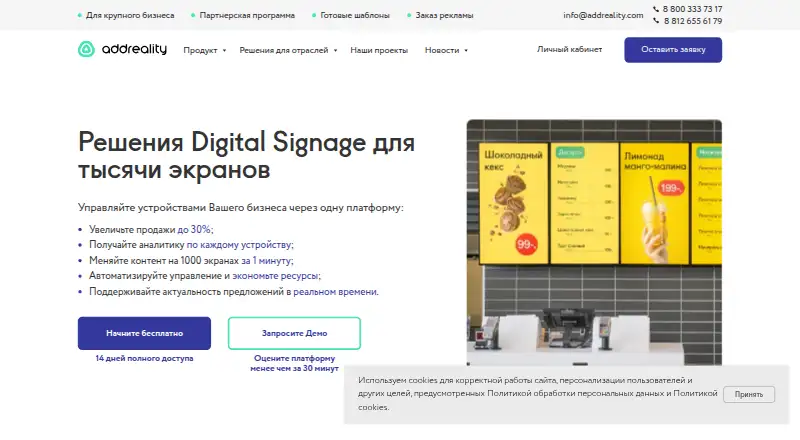Open the «Наши проекты» menu item

[x=379, y=50]
